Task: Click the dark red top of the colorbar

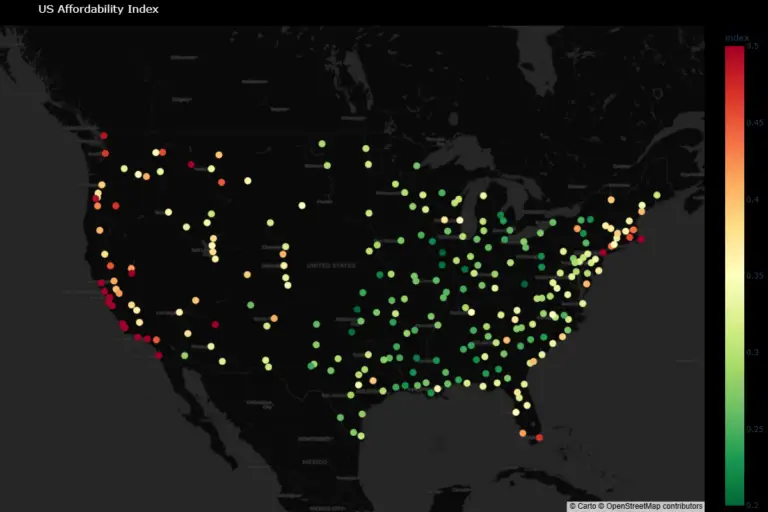Action: (735, 51)
